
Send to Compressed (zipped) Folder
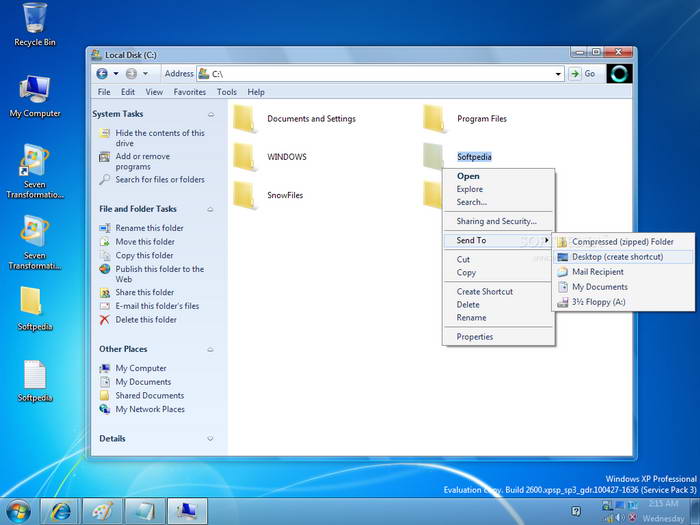coord(624,242)
